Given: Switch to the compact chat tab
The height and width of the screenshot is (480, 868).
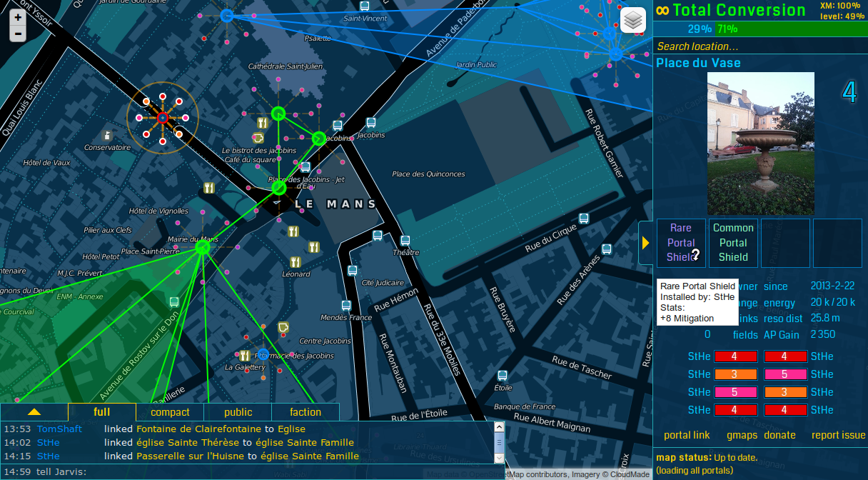Looking at the screenshot, I should (x=170, y=412).
